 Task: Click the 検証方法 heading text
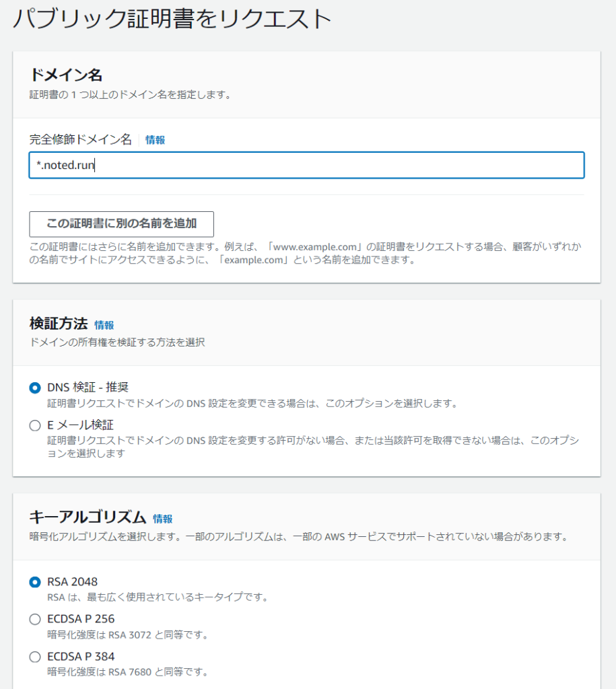(x=59, y=324)
